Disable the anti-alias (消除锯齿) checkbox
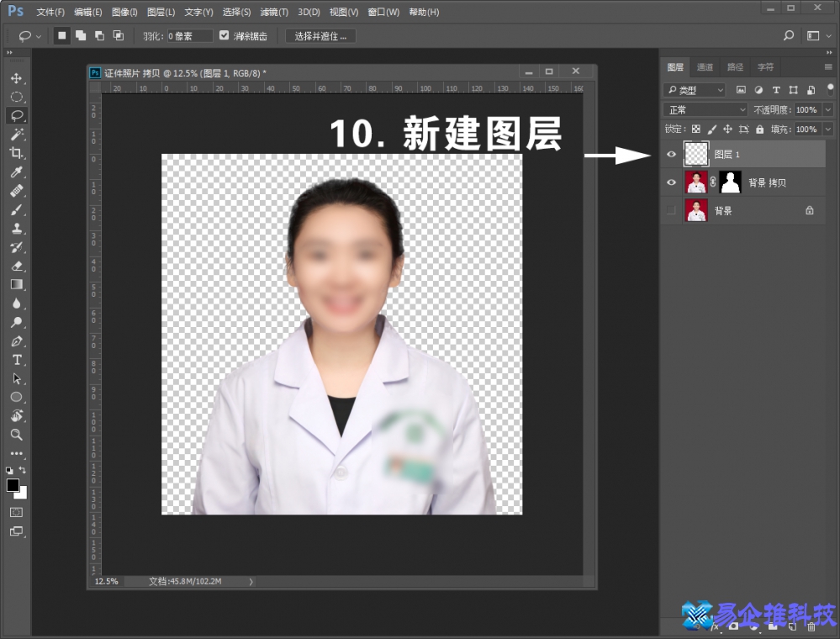 pyautogui.click(x=224, y=35)
